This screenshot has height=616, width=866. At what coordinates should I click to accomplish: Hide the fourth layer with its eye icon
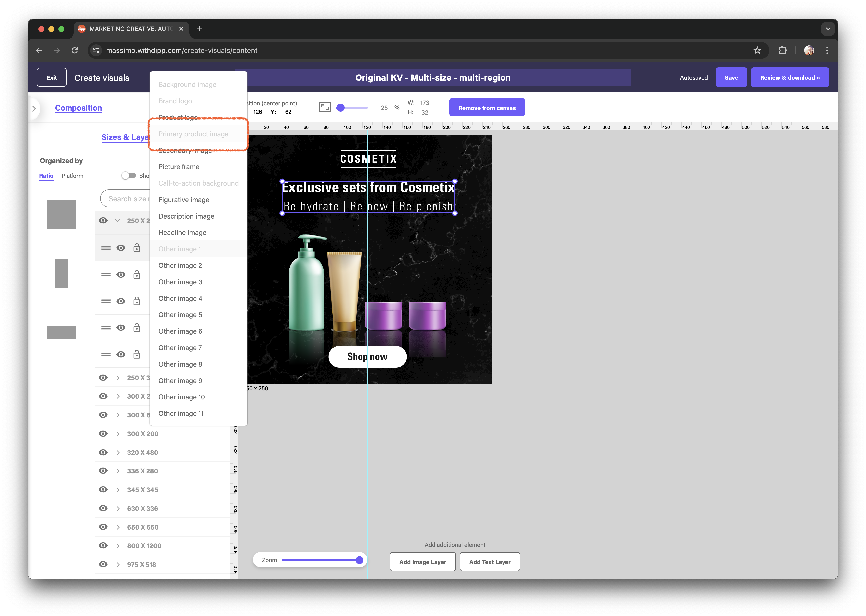[121, 328]
